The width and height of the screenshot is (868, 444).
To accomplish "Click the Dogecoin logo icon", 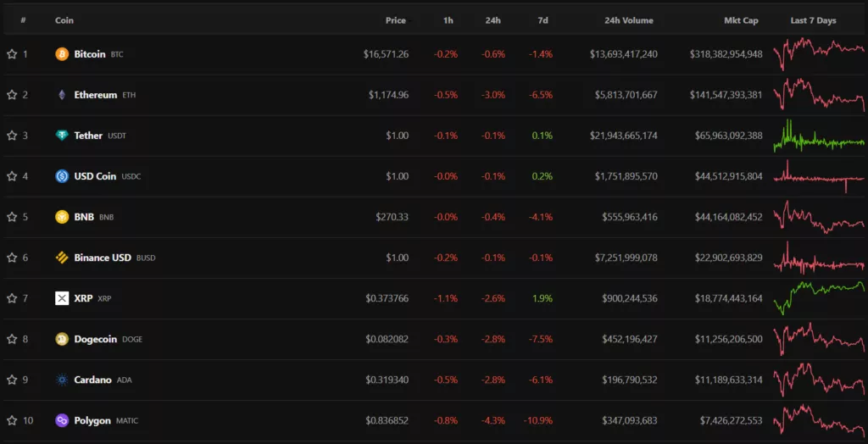I will [62, 339].
